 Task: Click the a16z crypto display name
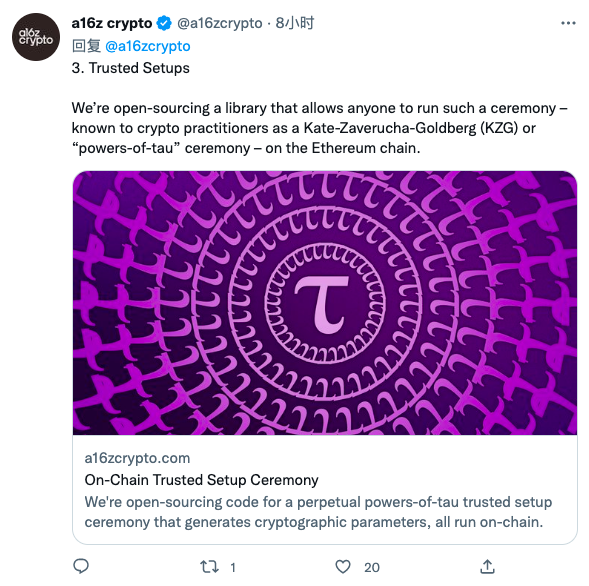point(112,23)
